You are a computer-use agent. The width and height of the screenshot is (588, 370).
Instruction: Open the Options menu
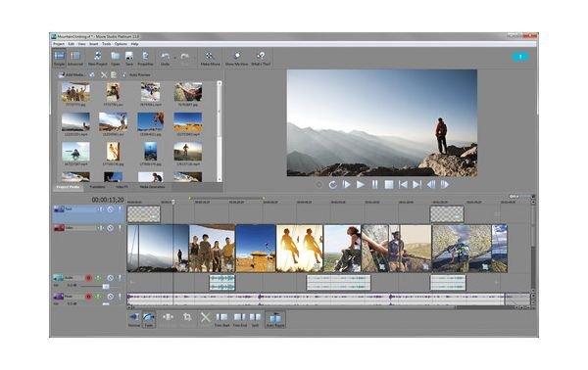pyautogui.click(x=121, y=44)
